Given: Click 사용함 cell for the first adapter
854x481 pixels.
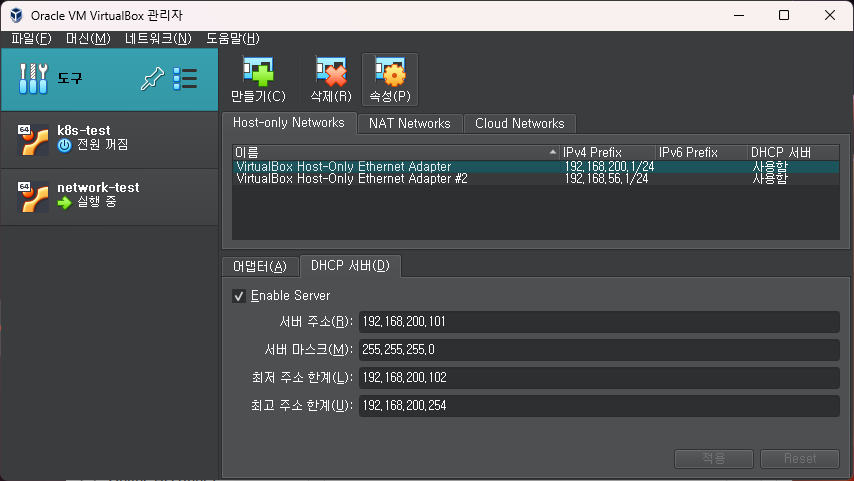Looking at the screenshot, I should point(770,166).
